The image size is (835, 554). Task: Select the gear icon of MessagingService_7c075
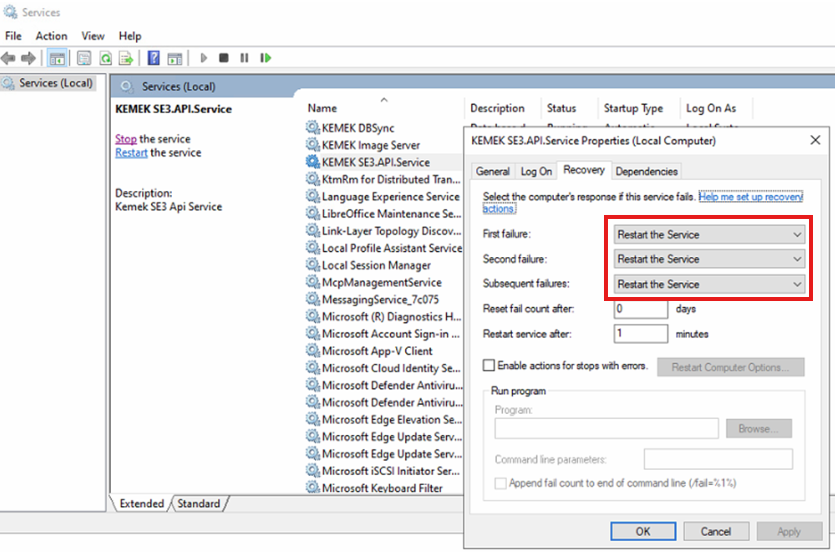(313, 299)
